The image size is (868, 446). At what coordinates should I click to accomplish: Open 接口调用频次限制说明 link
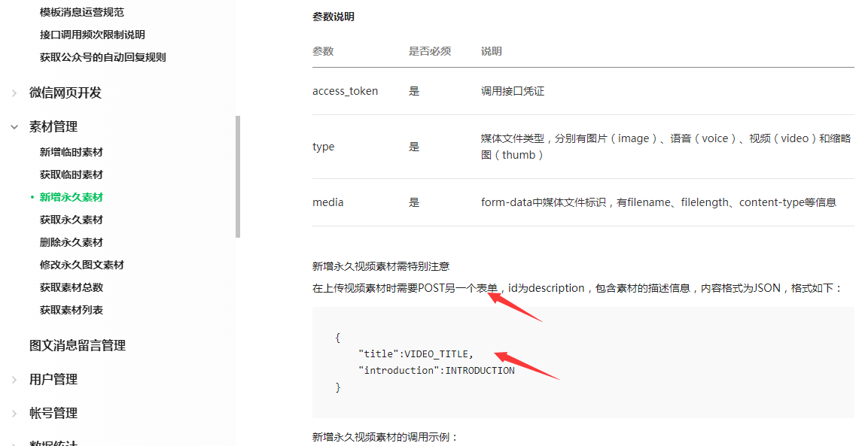click(x=93, y=35)
